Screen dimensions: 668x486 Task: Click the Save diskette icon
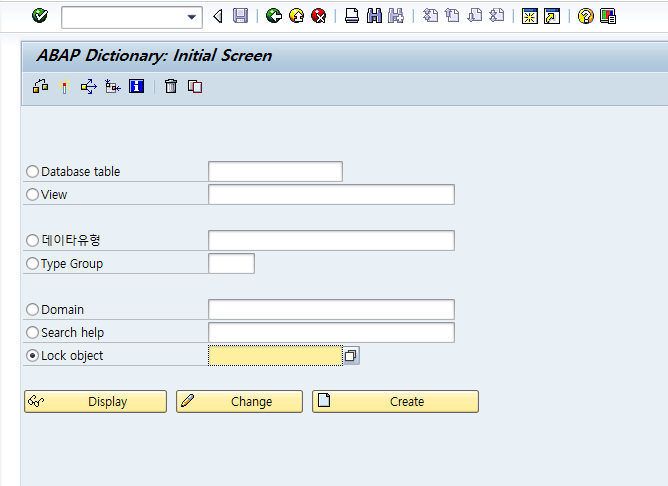240,16
